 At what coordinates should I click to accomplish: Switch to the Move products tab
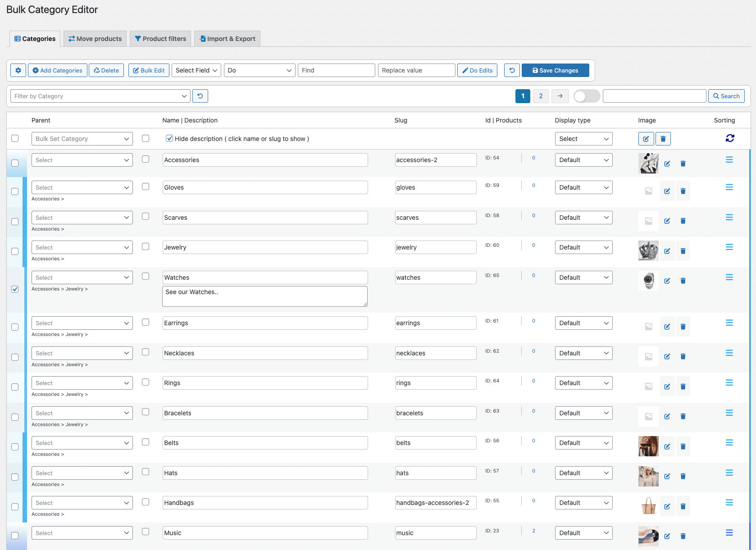coord(95,39)
